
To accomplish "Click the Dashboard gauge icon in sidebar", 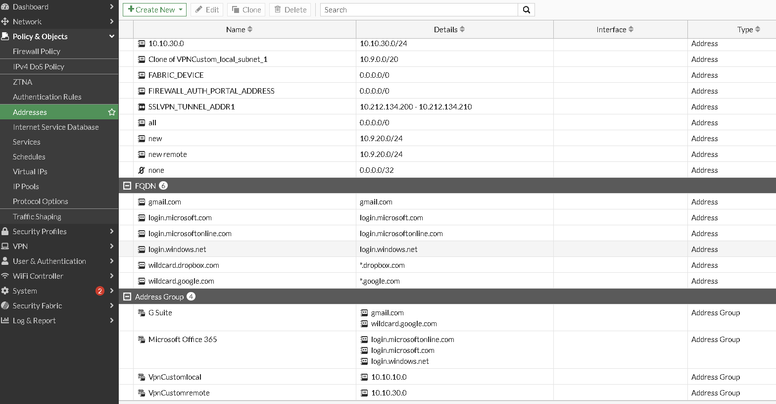I will [x=5, y=7].
